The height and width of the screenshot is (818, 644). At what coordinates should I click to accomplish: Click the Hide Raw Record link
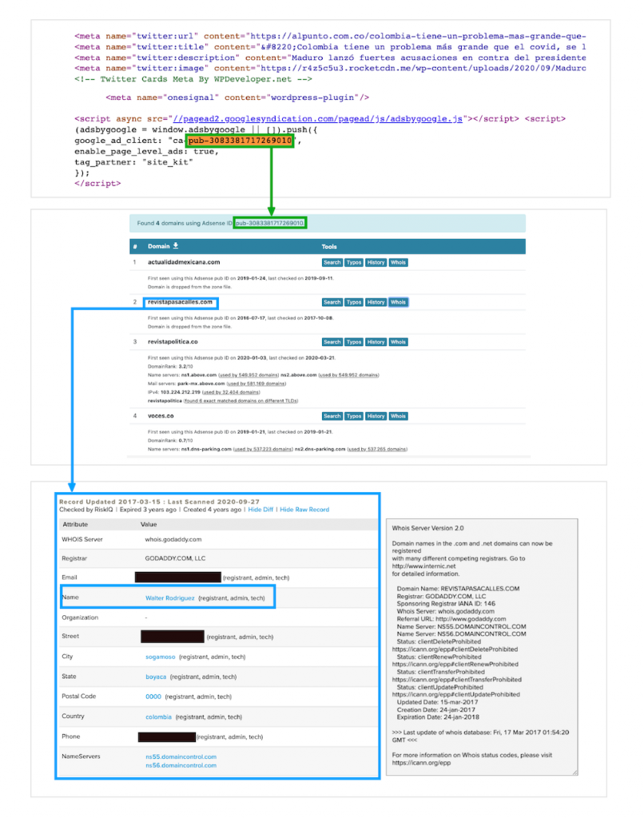304,510
